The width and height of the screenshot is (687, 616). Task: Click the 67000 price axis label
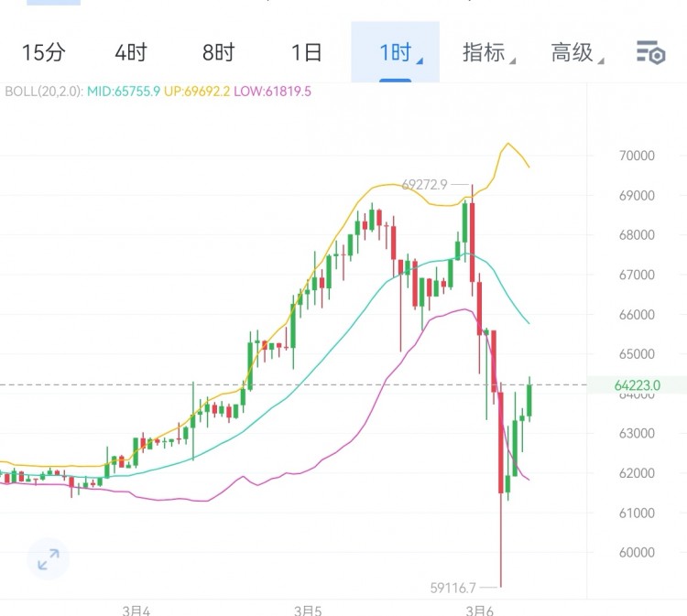(x=637, y=275)
